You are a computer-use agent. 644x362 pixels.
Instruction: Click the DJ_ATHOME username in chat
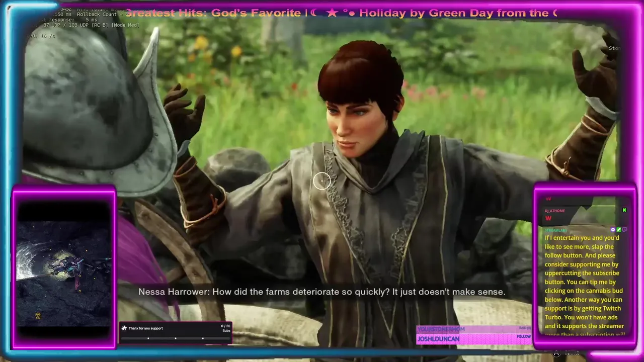(x=554, y=211)
